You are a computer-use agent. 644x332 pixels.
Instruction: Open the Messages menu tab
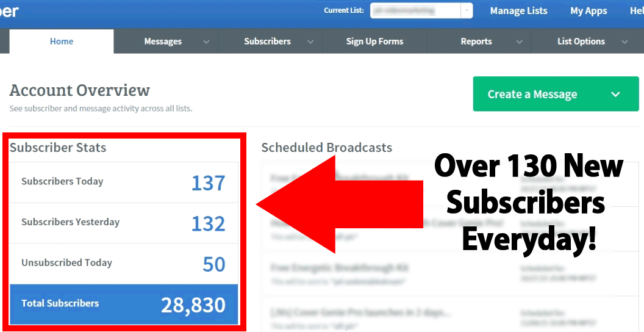pos(163,41)
